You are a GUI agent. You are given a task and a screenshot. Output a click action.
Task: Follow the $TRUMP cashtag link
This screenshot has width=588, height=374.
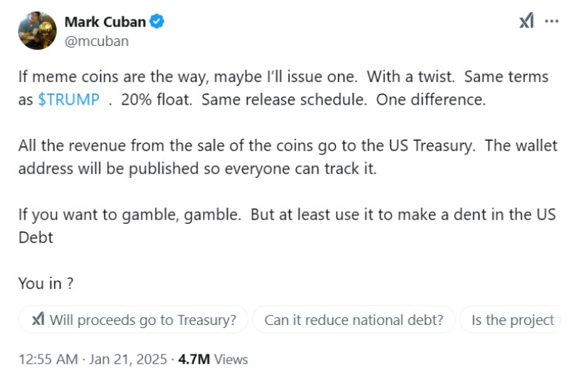coord(69,100)
